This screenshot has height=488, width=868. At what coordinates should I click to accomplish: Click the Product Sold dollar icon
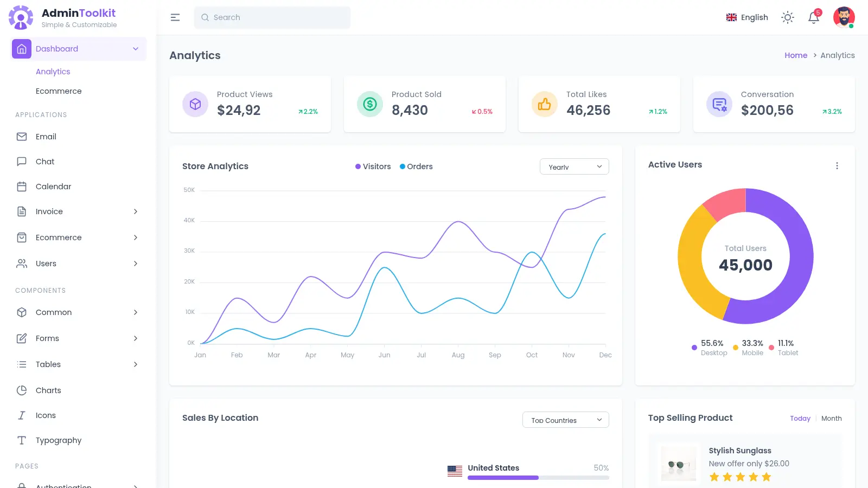point(370,104)
